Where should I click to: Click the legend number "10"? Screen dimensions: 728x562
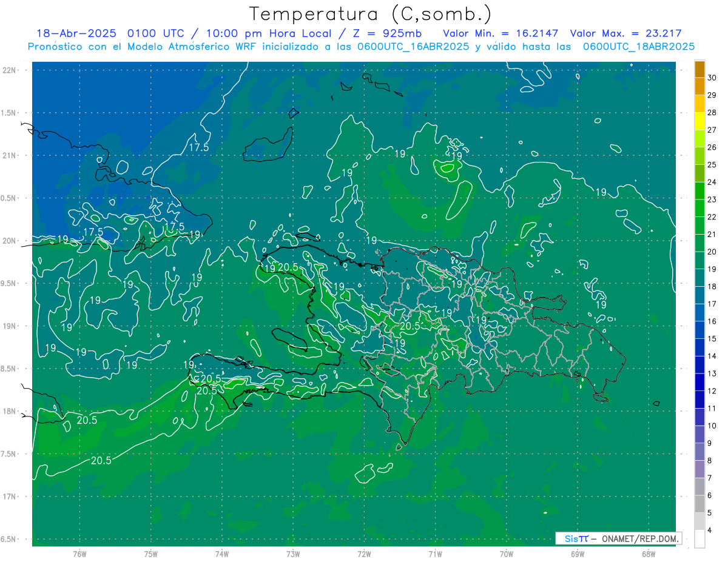[x=712, y=426]
